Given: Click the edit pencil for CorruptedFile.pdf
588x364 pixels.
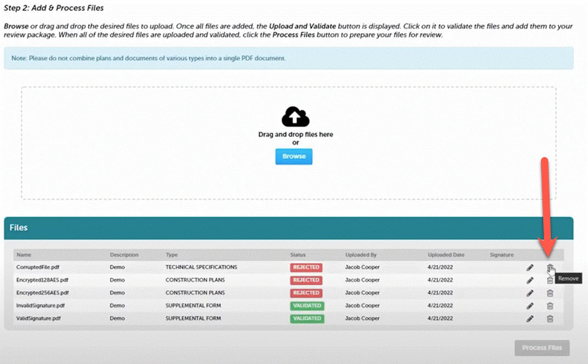Looking at the screenshot, I should (530, 268).
